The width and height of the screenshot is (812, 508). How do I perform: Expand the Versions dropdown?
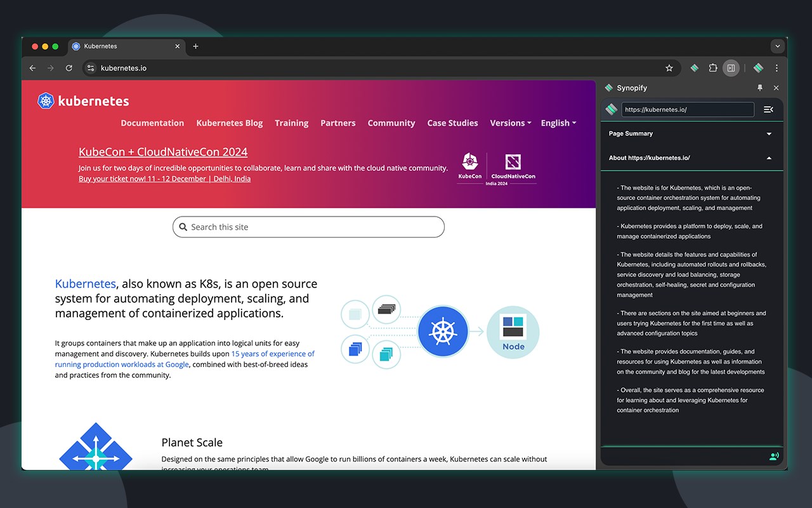coord(511,123)
